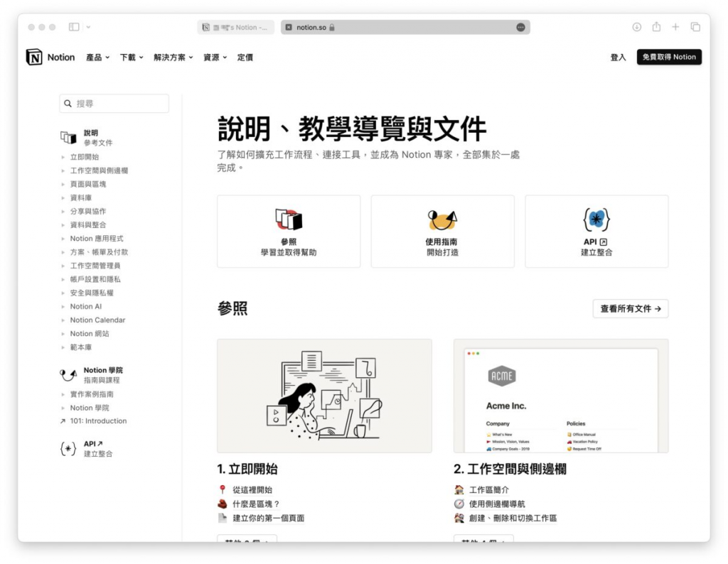Screen dimensions: 728x564
Task: Click the Notion 學院 sidebar icon
Action: pos(68,374)
